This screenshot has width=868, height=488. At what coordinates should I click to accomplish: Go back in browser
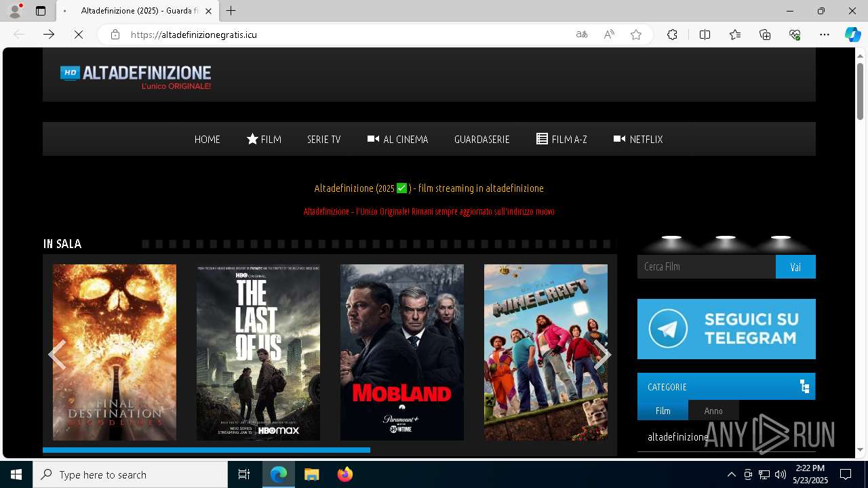tap(19, 35)
